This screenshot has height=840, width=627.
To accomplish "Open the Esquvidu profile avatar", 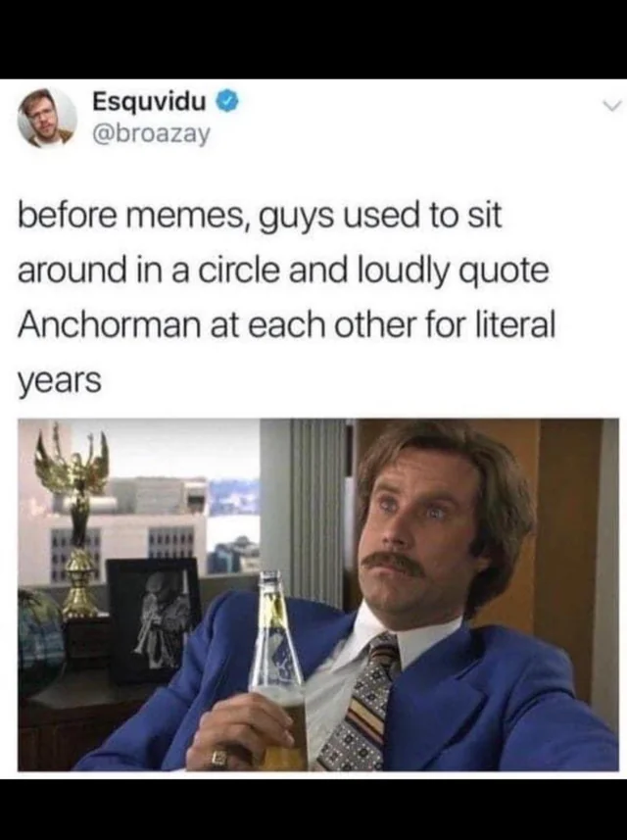I will [x=47, y=118].
